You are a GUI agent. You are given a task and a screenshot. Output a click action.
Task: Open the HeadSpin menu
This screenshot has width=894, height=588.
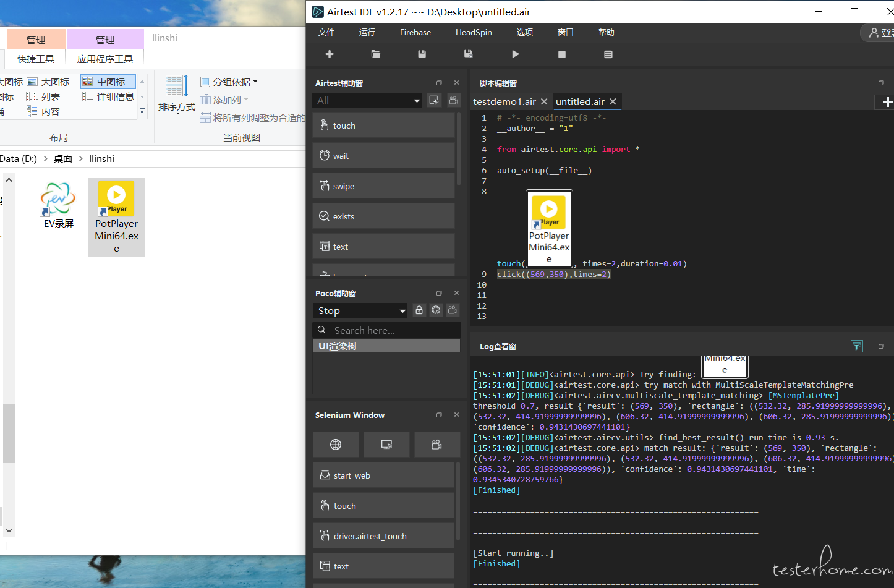point(474,32)
